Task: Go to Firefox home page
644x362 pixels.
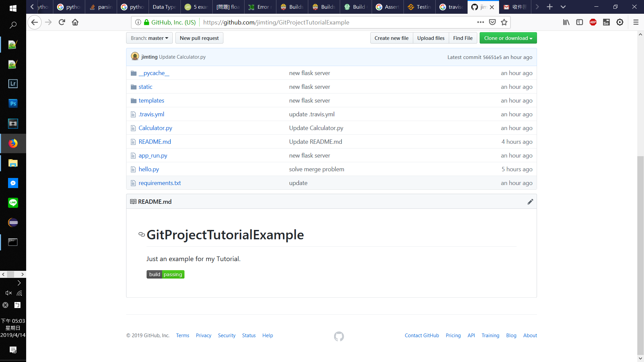Action: pyautogui.click(x=75, y=22)
